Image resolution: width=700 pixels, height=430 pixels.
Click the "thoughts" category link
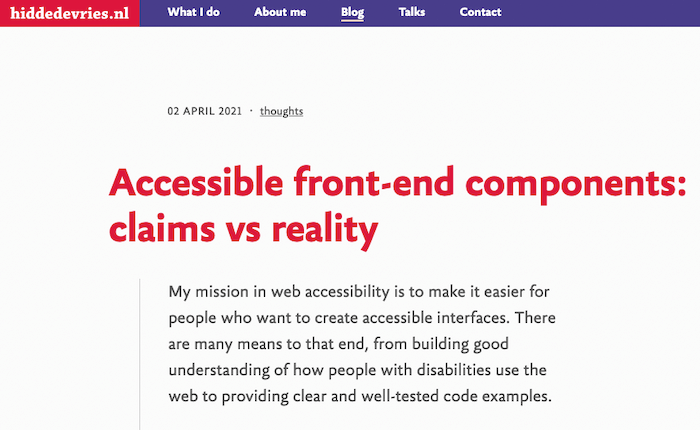[x=281, y=111]
